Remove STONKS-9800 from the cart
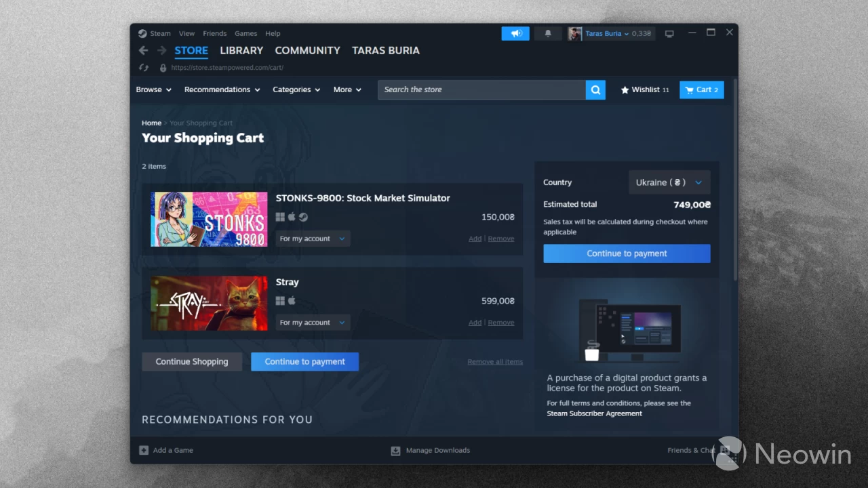 point(501,239)
